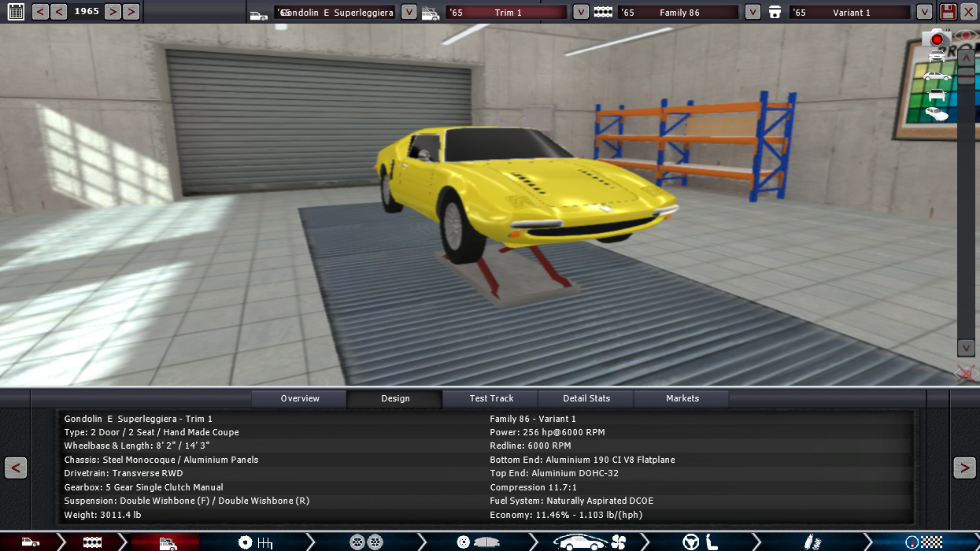Open the steering wheel and seat interior step
Image resolution: width=980 pixels, height=551 pixels.
(701, 542)
